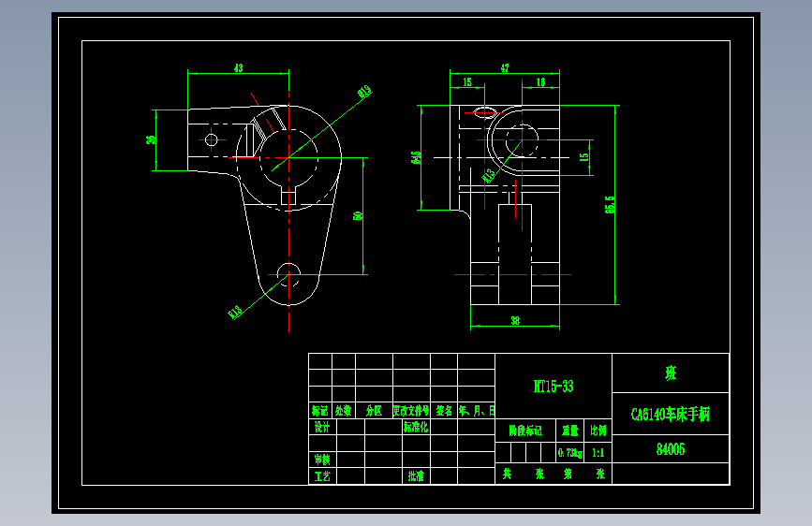Viewport: 812px width, 526px height.
Task: Select the Φ19 diameter label
Action: [365, 92]
